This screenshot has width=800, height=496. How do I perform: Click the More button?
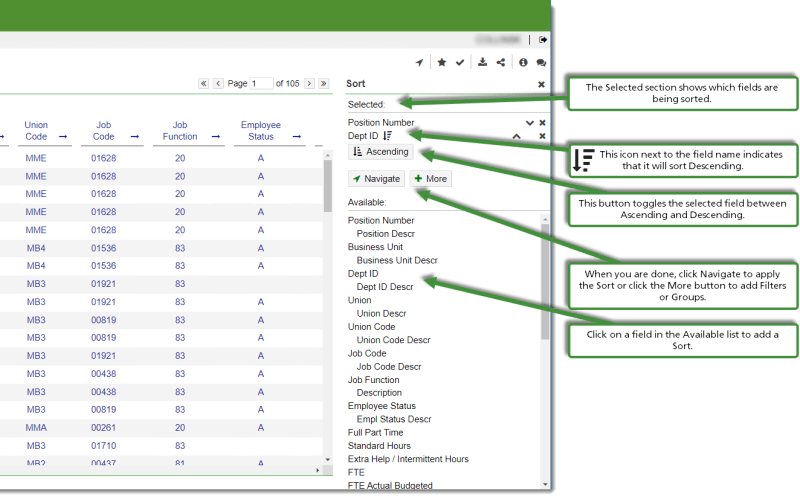431,179
